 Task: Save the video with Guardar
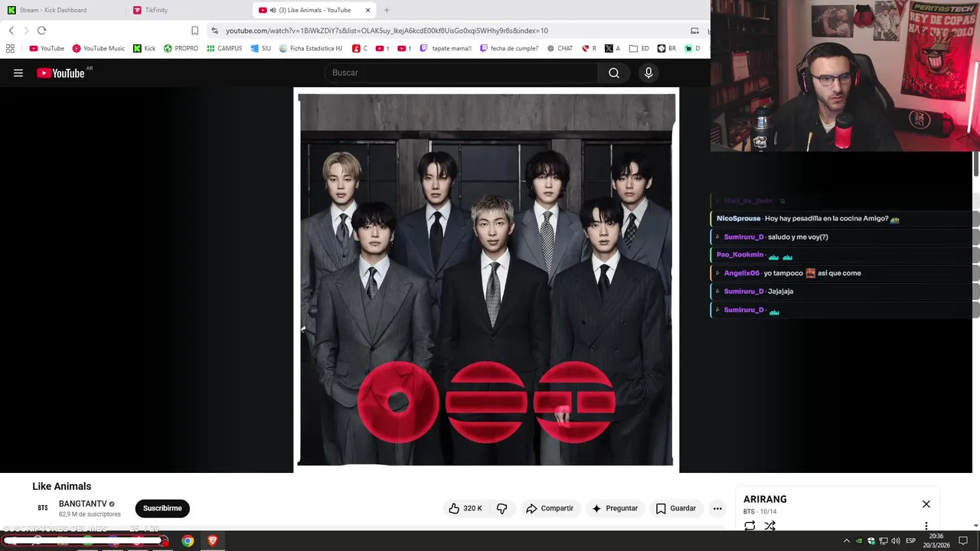(x=676, y=508)
